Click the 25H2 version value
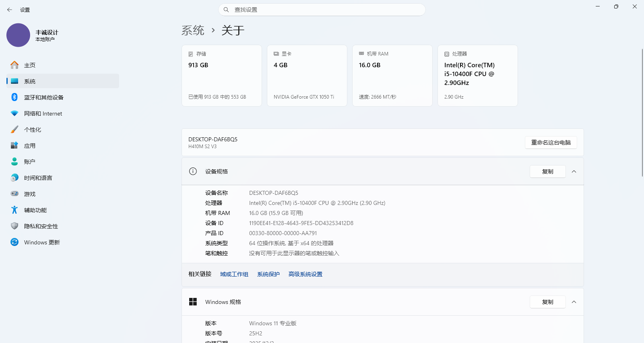 [256, 333]
